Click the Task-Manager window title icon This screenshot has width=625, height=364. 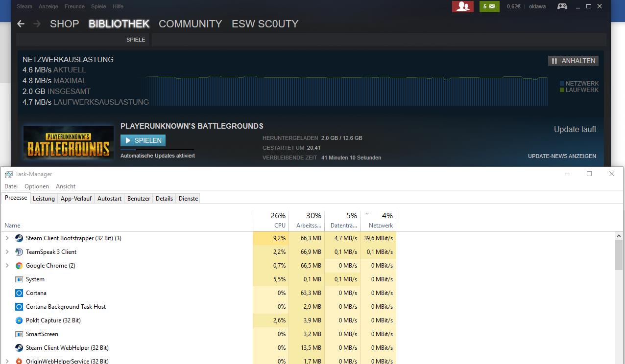(9, 174)
